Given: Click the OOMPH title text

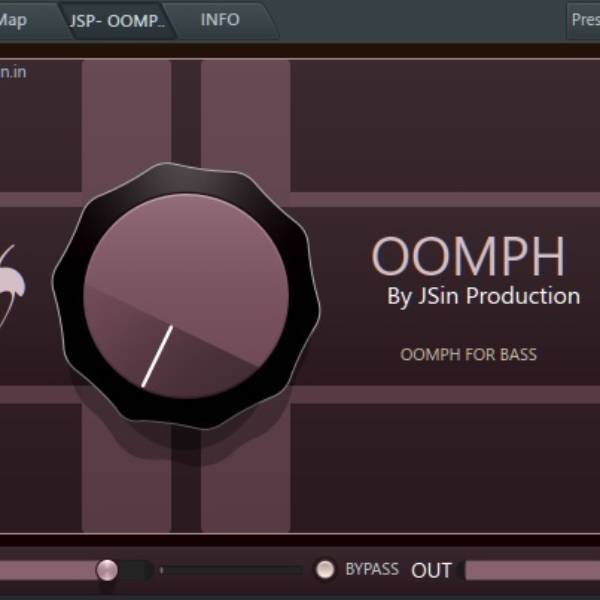Looking at the screenshot, I should pos(468,256).
